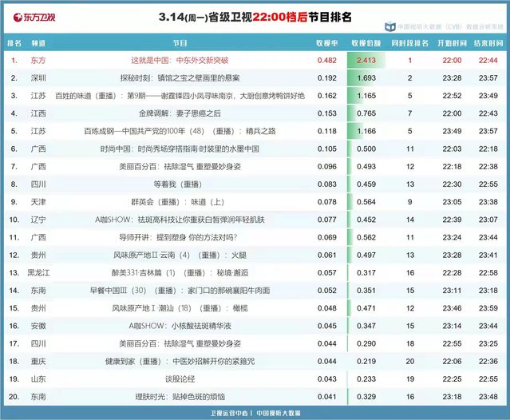Click the 收视率 column header

click(x=327, y=43)
